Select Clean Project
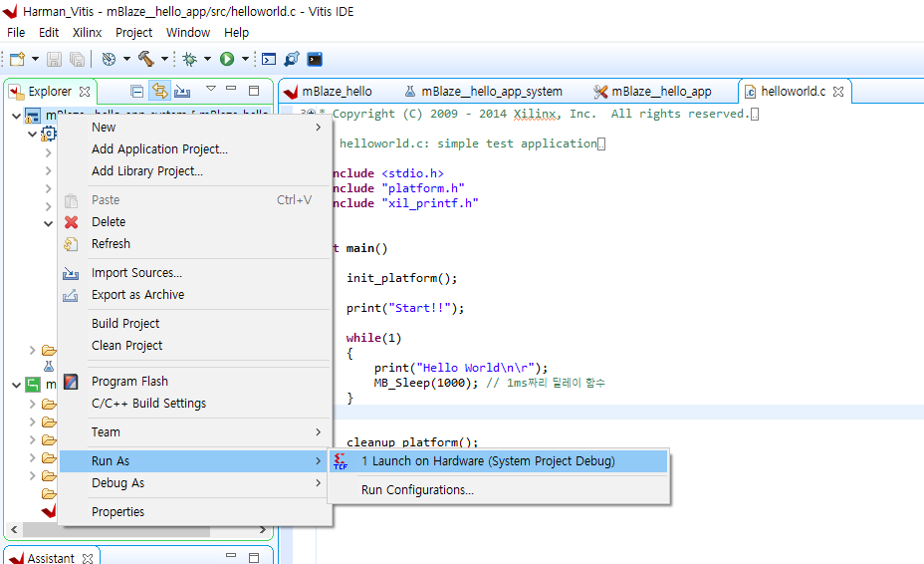Screen dimensions: 924x564 click(194, 345)
